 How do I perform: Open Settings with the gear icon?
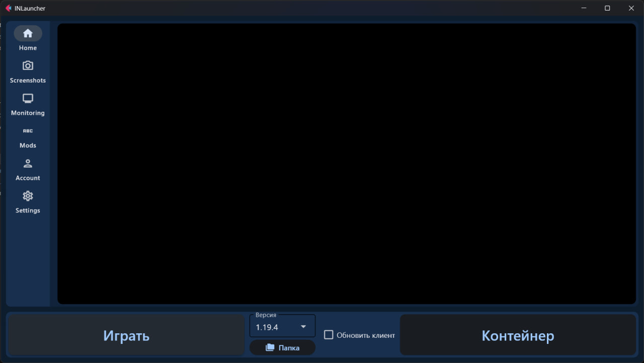click(x=28, y=196)
